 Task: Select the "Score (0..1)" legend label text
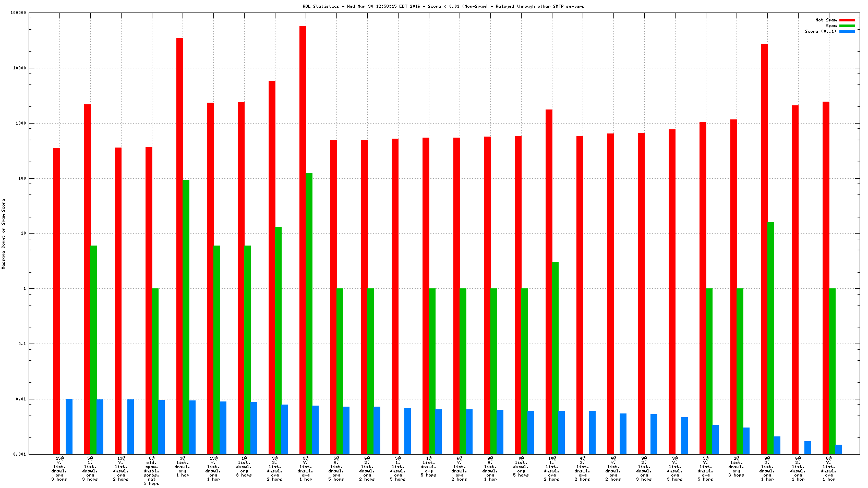820,31
